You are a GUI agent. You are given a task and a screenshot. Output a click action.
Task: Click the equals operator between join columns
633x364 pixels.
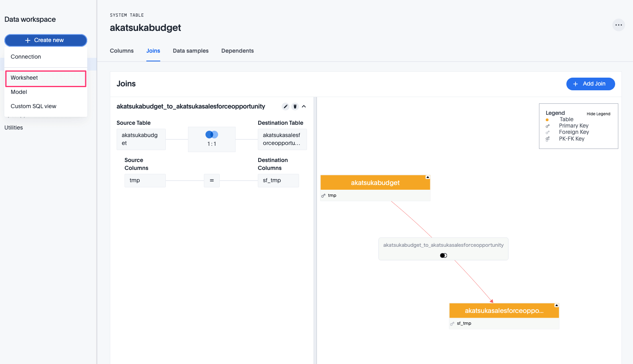pos(212,181)
